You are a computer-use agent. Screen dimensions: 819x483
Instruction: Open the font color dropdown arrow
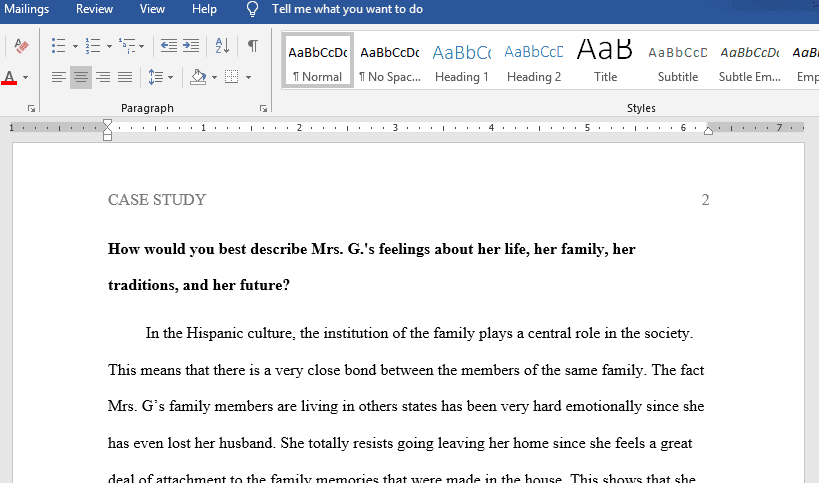point(25,78)
